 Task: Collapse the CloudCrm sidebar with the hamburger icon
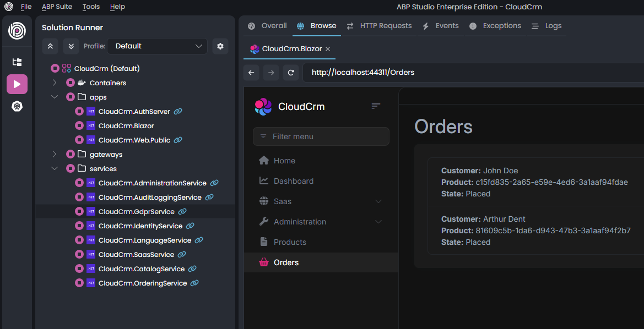(376, 106)
